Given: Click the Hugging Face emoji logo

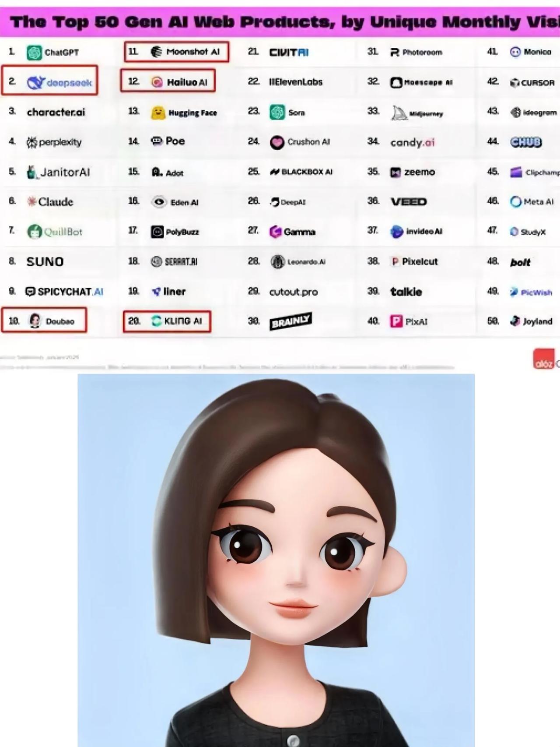Looking at the screenshot, I should point(158,113).
